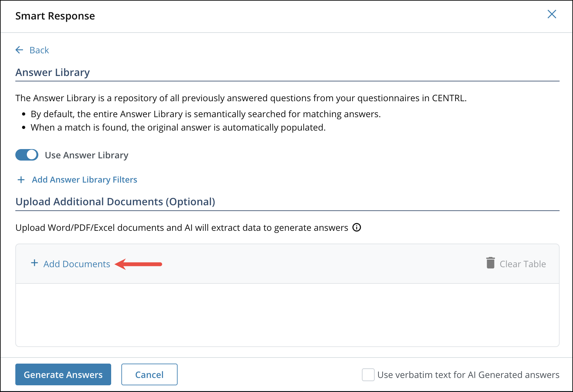Enable Use verbatim text for AI Generated answers
The width and height of the screenshot is (573, 392).
coord(368,375)
